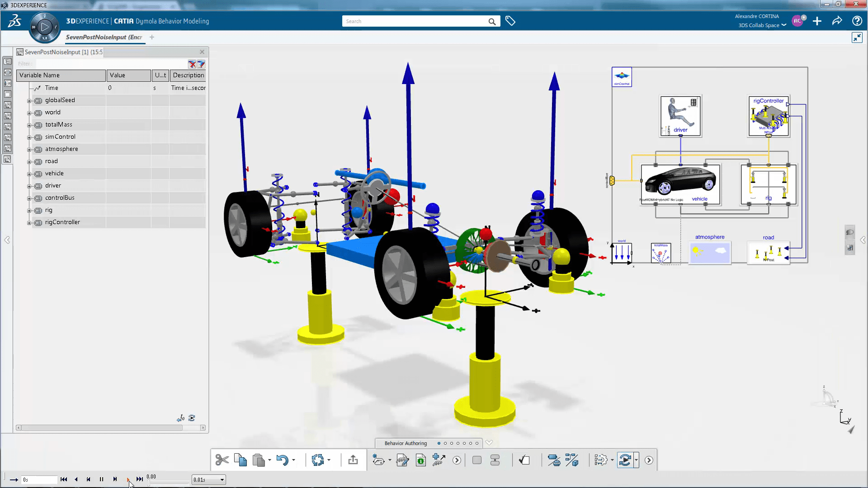868x488 pixels.
Task: Expand the rigController tree item
Action: pyautogui.click(x=28, y=222)
